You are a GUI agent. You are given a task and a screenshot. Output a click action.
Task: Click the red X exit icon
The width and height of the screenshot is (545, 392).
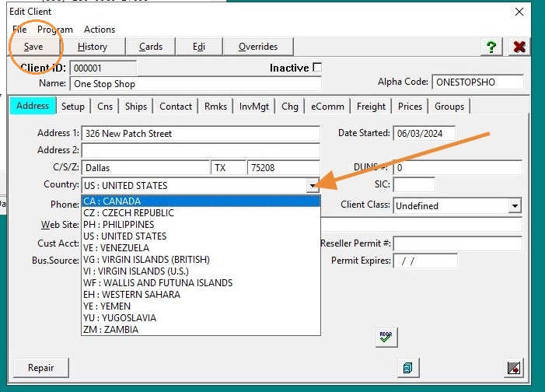pos(519,47)
